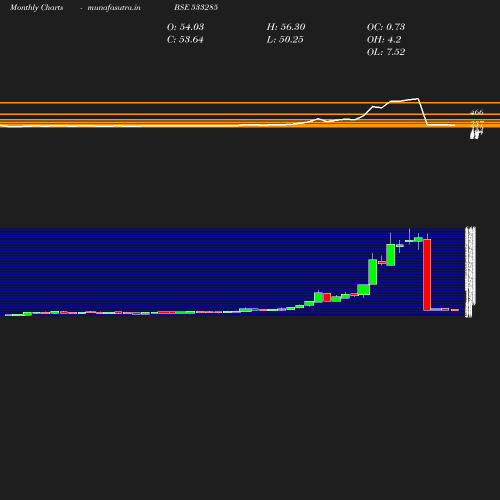Click the 'Monthly Charts' title text

point(37,8)
